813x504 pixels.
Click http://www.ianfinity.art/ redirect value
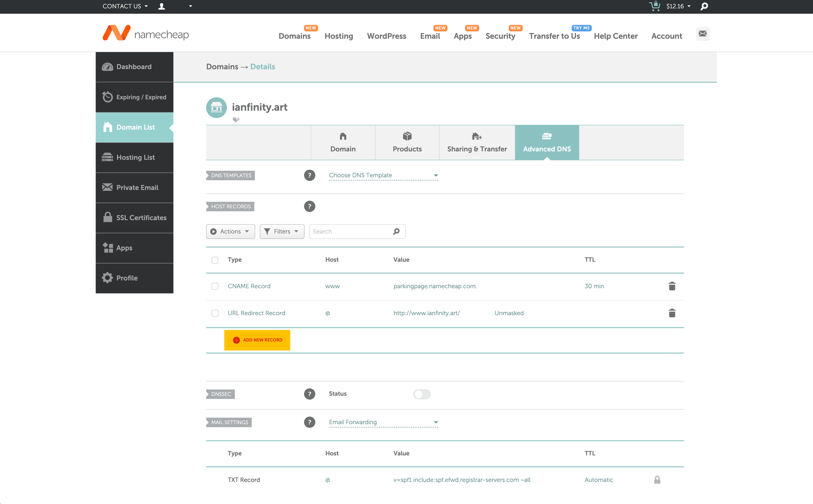[x=426, y=313]
